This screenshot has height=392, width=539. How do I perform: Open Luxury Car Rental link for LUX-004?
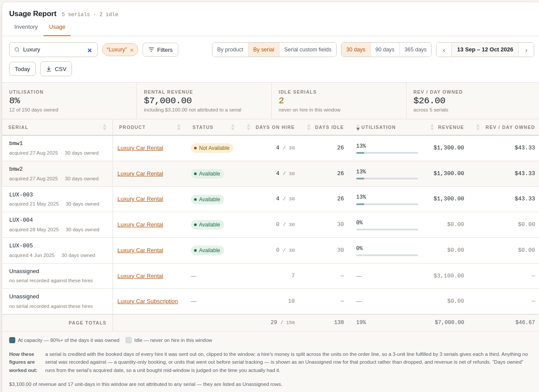140,225
